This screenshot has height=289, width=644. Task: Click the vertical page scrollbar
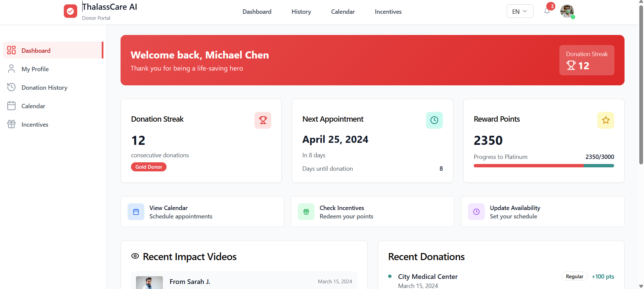[x=641, y=85]
